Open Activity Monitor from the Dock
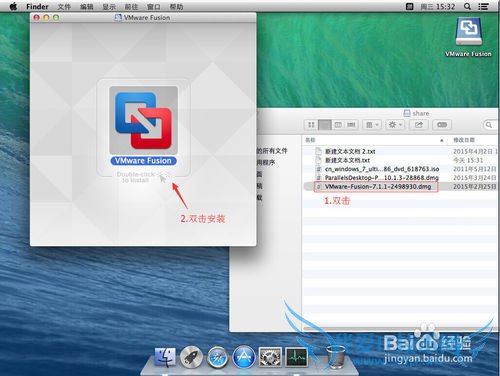This screenshot has height=376, width=500. point(296,357)
